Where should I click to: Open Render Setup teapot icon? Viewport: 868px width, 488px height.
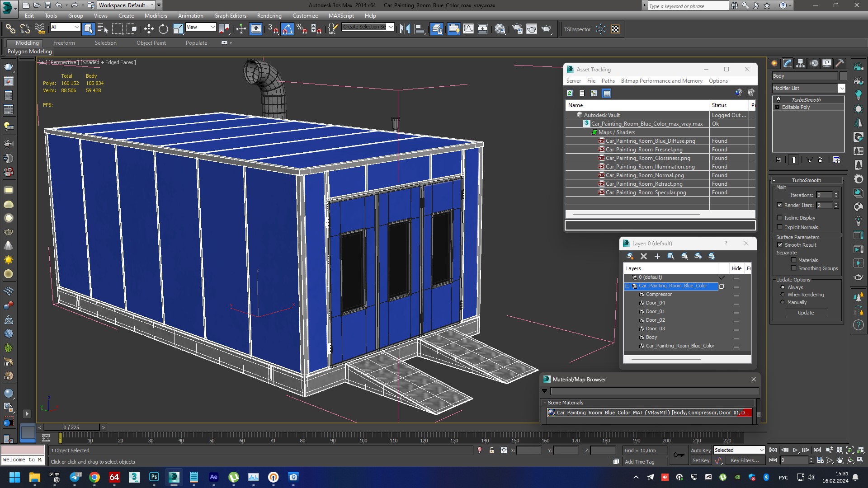coord(517,29)
